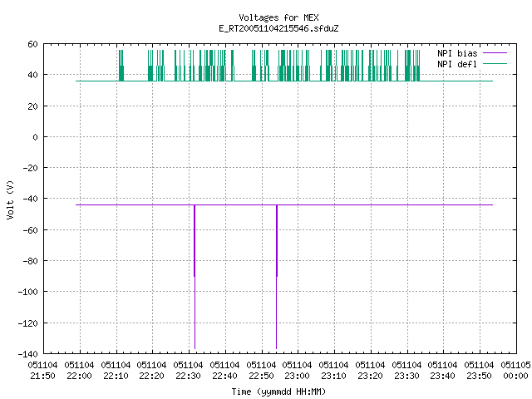Viewport: 532px width, 399px height.
Task: Click the x-axis label 051104 21:50
Action: (42, 371)
